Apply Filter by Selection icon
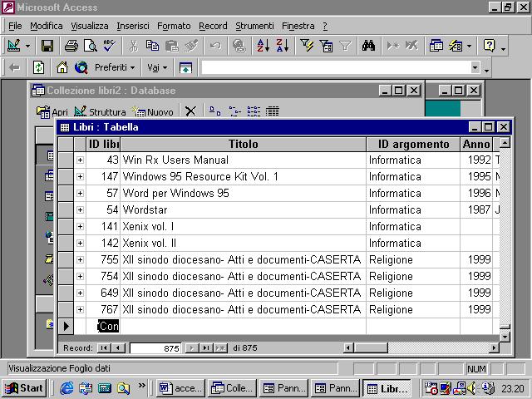532x399 pixels. click(307, 46)
